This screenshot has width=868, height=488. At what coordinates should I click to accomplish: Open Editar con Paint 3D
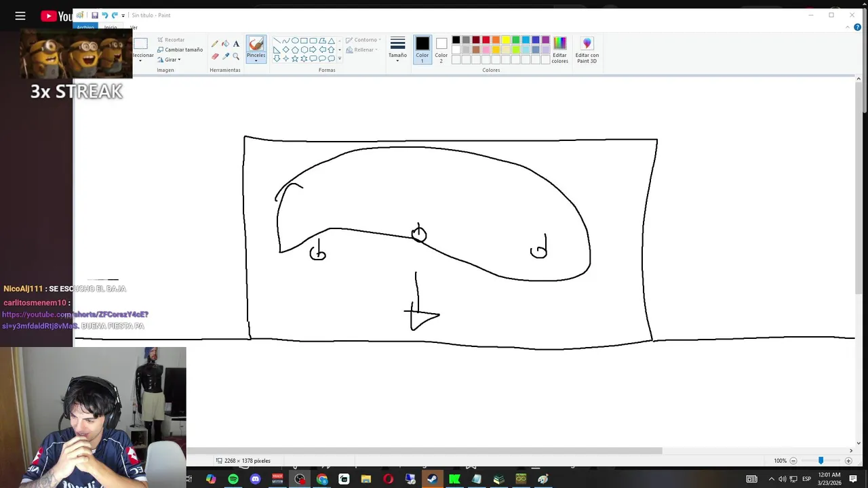(x=587, y=51)
